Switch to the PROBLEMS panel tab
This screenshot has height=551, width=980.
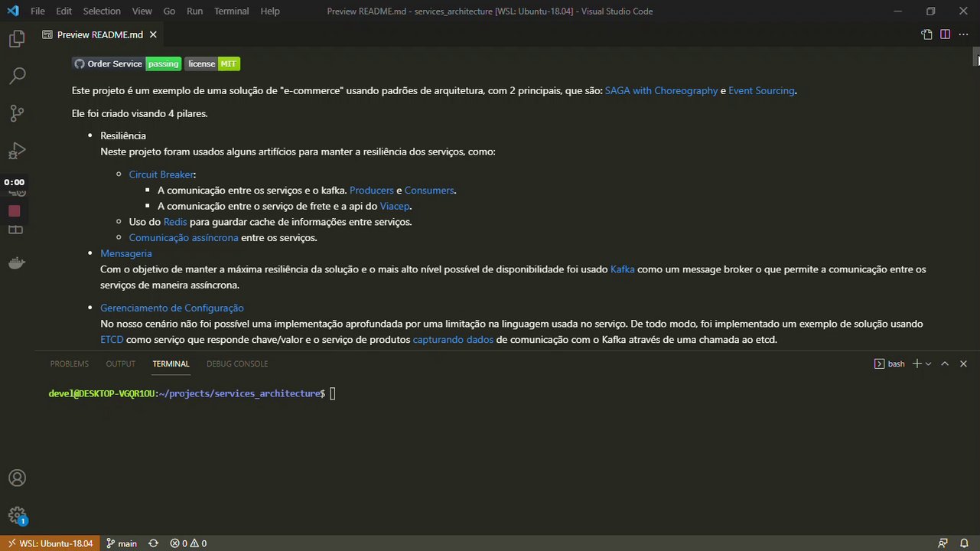(x=70, y=364)
